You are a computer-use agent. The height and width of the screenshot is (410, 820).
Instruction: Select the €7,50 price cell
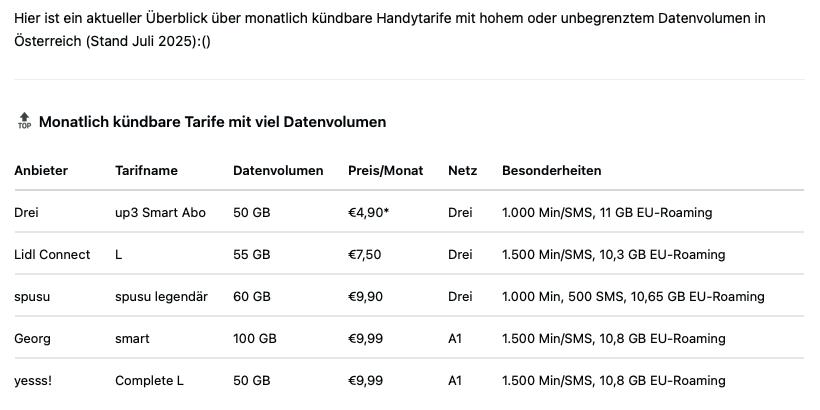point(364,255)
